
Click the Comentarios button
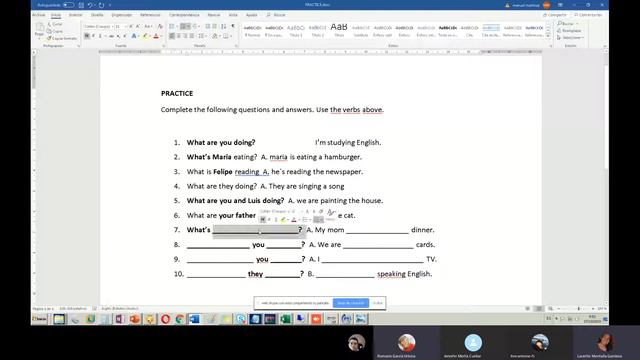588,15
